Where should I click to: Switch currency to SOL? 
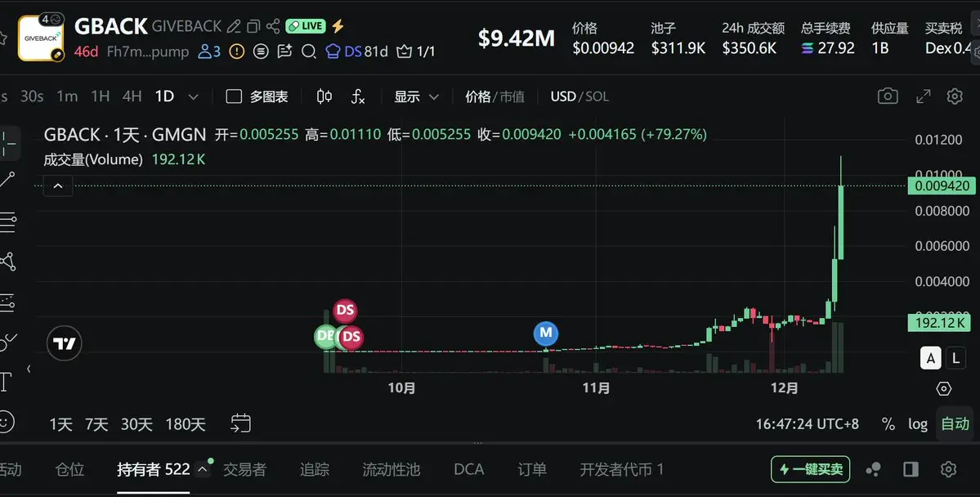[x=597, y=97]
